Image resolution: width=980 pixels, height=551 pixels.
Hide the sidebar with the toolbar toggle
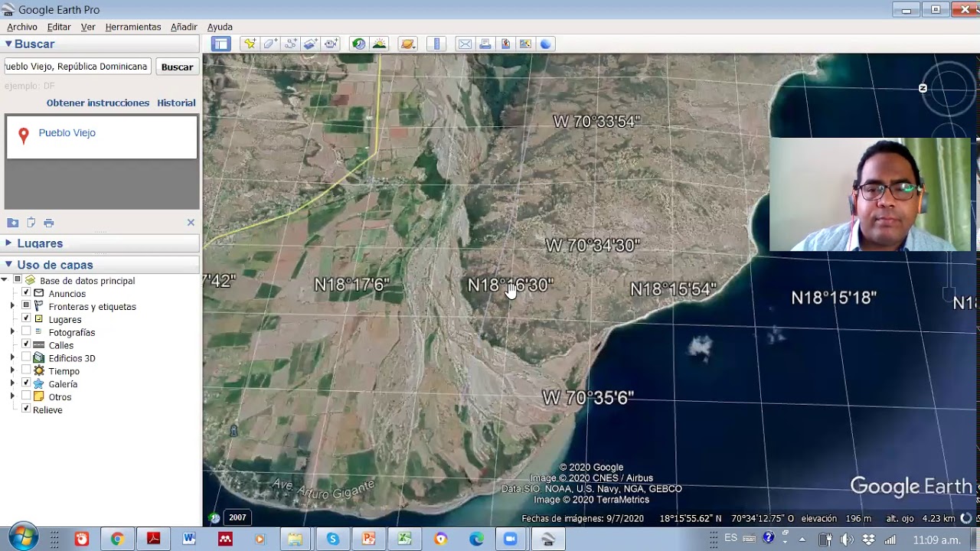point(221,44)
